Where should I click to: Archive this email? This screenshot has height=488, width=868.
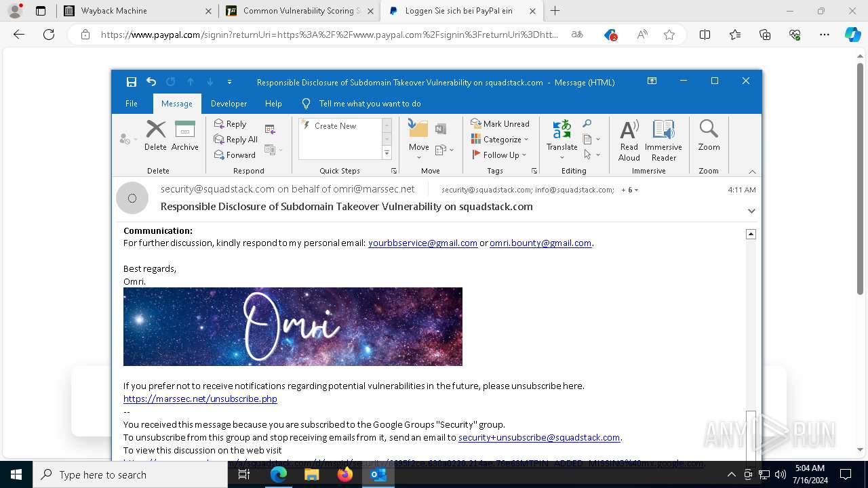184,135
